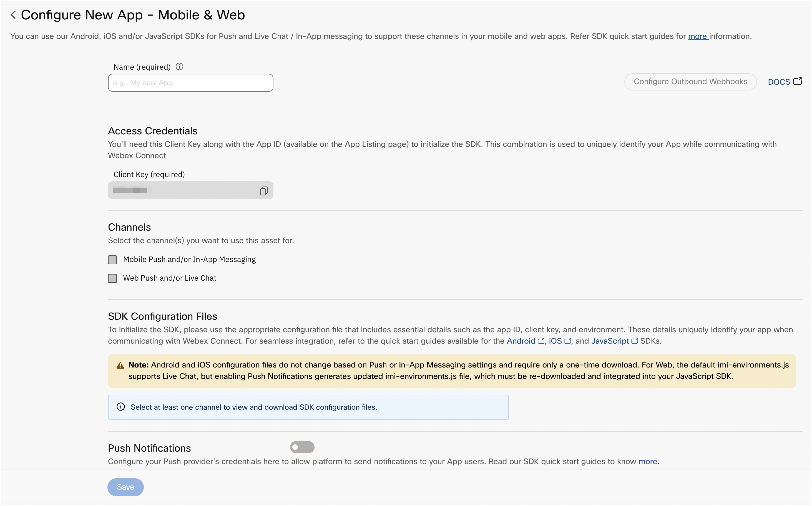Enable the Push Notifications toggle
This screenshot has width=812, height=506.
tap(302, 447)
